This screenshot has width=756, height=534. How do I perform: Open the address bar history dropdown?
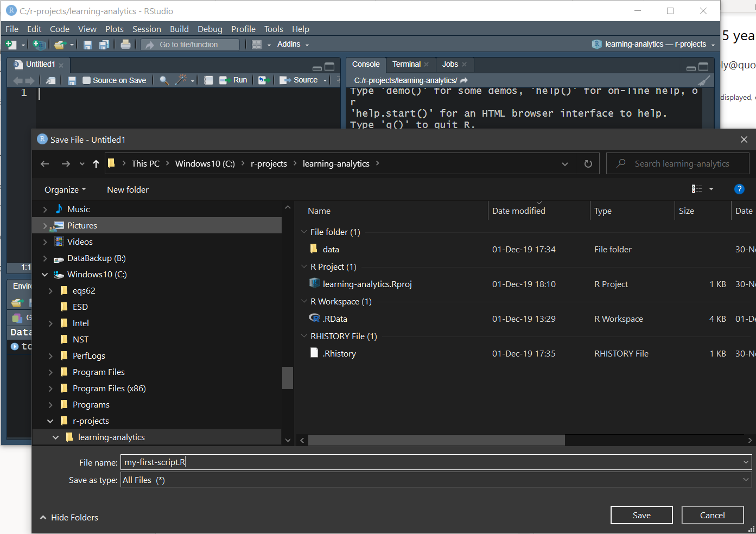pyautogui.click(x=565, y=164)
